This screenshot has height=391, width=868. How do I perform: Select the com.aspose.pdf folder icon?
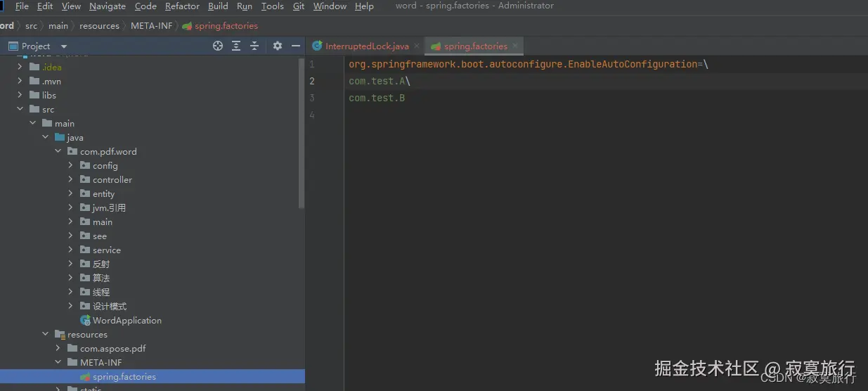tap(72, 348)
